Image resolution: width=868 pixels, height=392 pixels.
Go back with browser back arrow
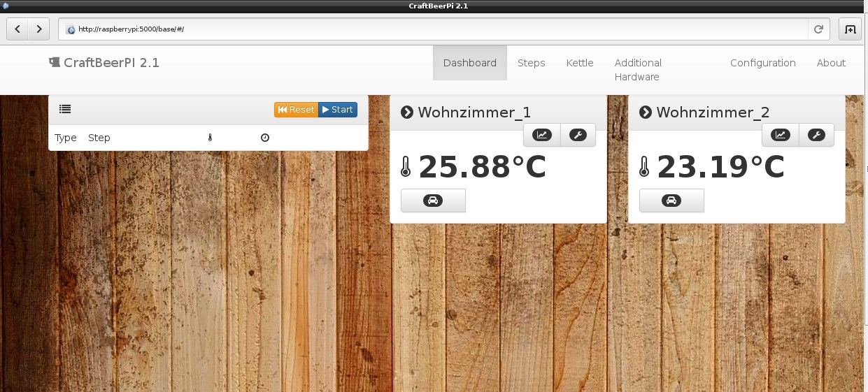coord(17,29)
